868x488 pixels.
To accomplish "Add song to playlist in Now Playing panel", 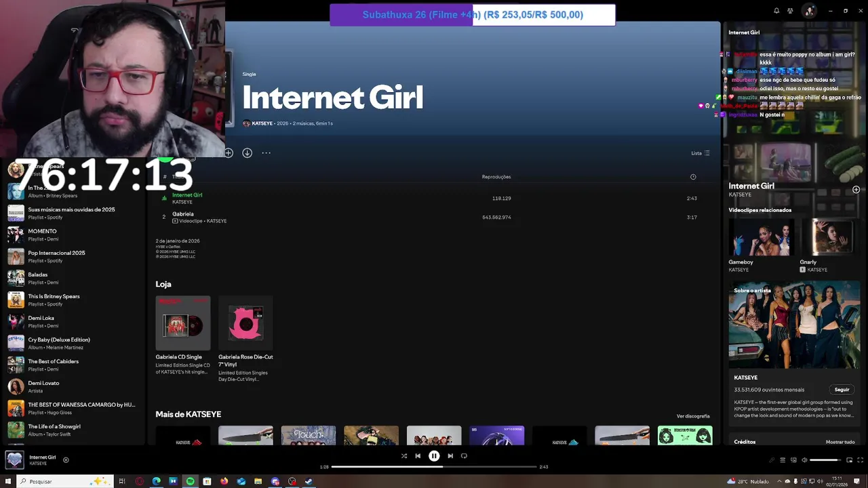I will pyautogui.click(x=856, y=190).
